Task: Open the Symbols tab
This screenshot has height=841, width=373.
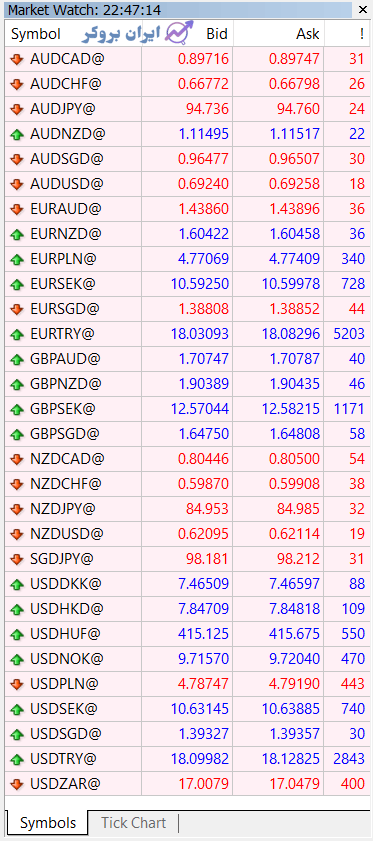Action: [x=48, y=822]
